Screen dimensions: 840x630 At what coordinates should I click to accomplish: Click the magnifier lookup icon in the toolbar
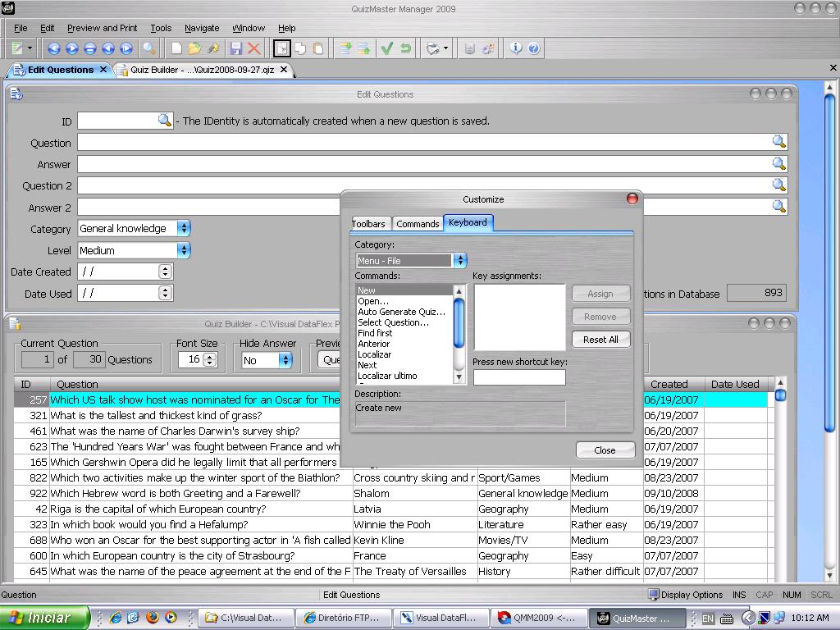149,48
